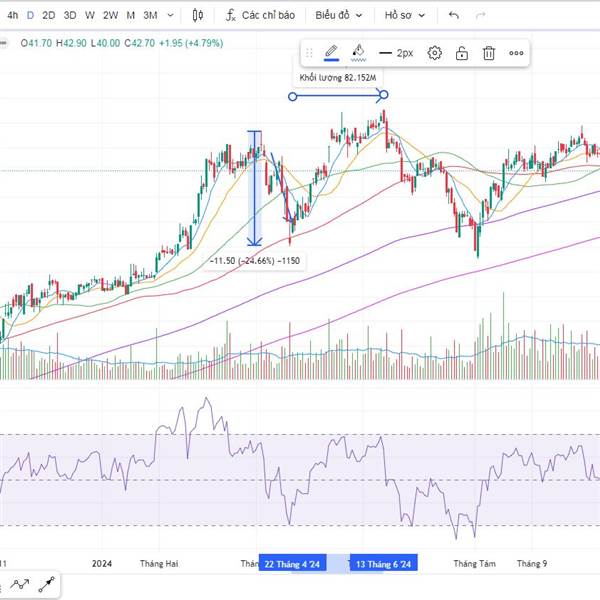Click the undo arrow
The height and width of the screenshot is (600, 600).
pyautogui.click(x=454, y=16)
